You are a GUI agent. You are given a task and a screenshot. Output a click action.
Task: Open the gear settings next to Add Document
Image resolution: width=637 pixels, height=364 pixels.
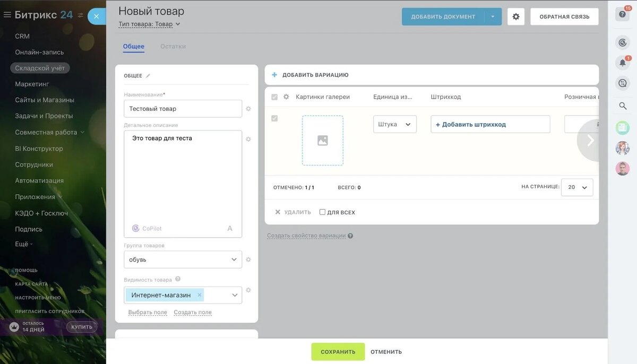[x=516, y=16]
